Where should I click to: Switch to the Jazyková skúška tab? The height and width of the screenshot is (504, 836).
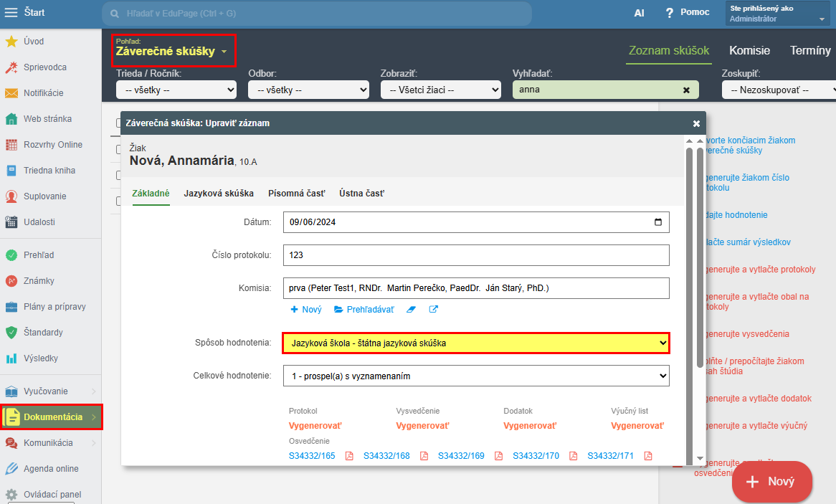pyautogui.click(x=219, y=194)
